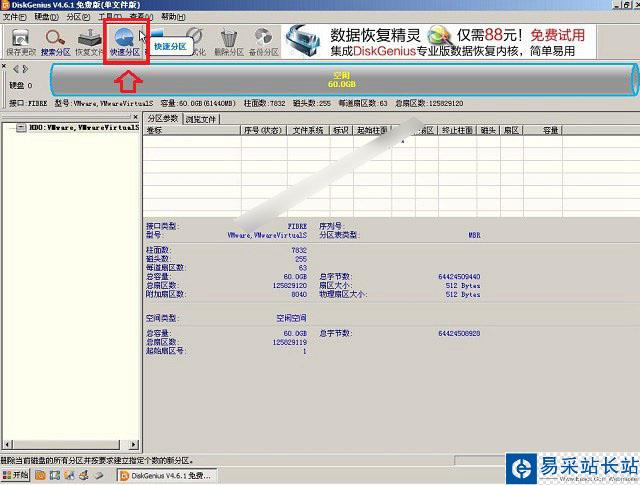This screenshot has height=485, width=640.
Task: Select HD0:VMware,VMwareVirtualS in the tree
Action: [x=84, y=127]
